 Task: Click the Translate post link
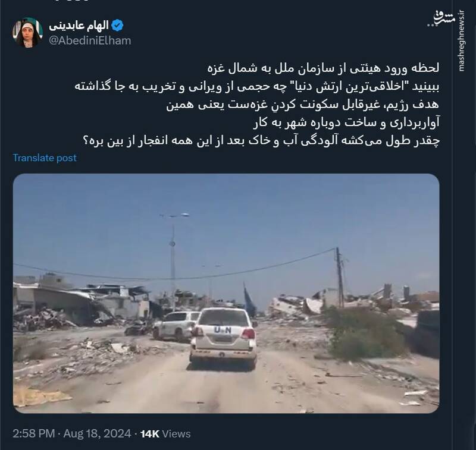click(x=45, y=158)
